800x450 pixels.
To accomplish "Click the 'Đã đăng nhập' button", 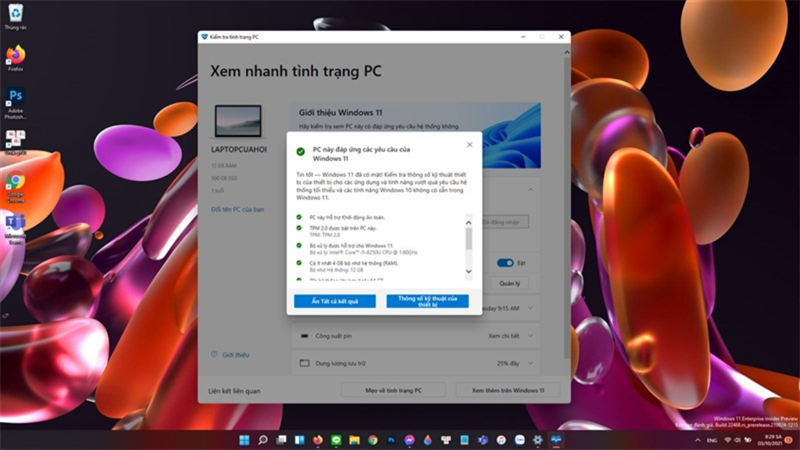I will pos(505,222).
